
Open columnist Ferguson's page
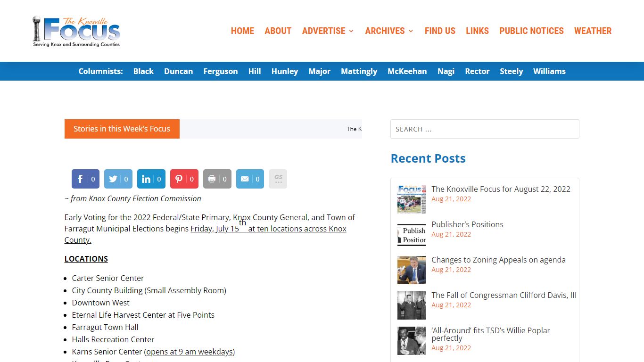pyautogui.click(x=220, y=71)
